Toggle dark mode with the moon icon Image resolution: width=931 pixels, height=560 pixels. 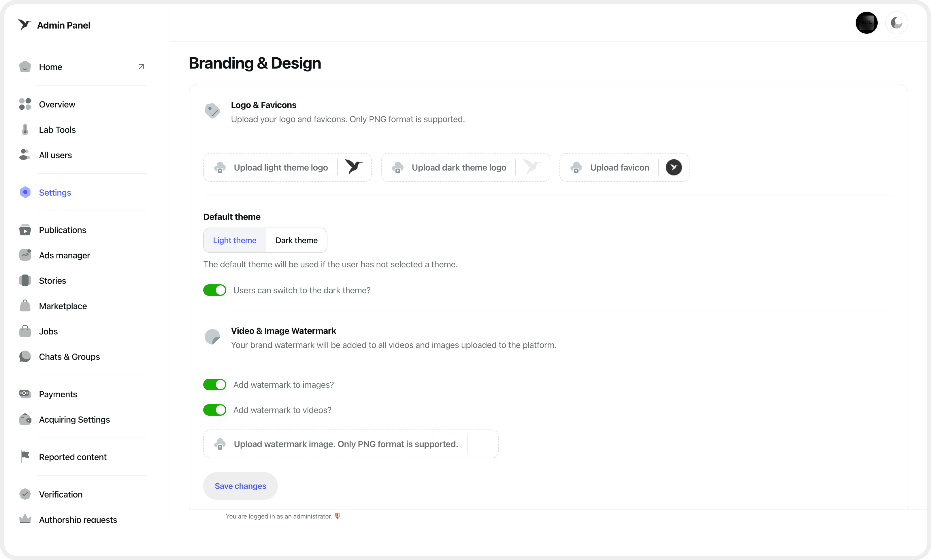click(x=896, y=23)
